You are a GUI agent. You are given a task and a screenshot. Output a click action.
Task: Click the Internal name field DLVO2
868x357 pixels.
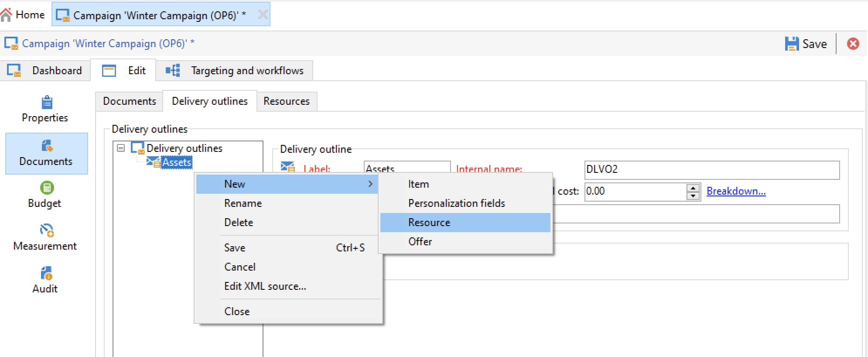point(711,170)
